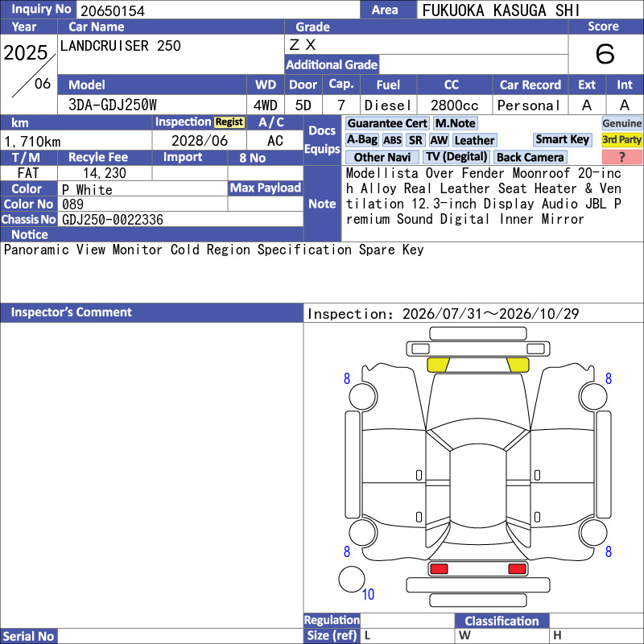
Task: Click front-left wheel circle in diagram
Action: click(363, 396)
